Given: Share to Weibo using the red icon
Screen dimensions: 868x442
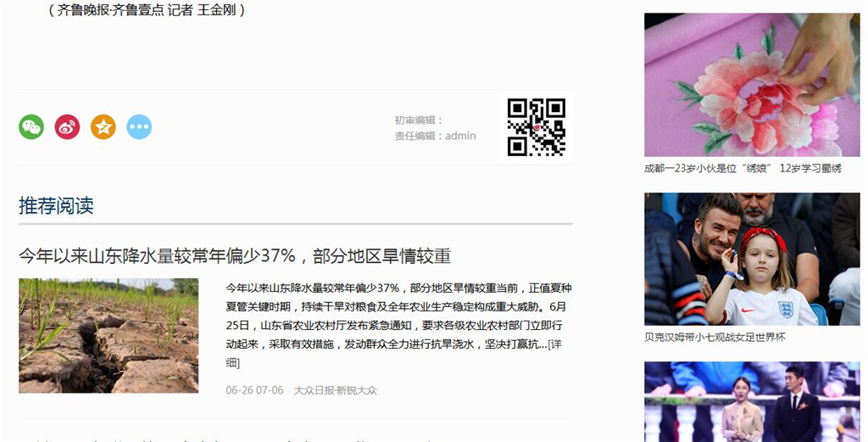Looking at the screenshot, I should (x=67, y=127).
